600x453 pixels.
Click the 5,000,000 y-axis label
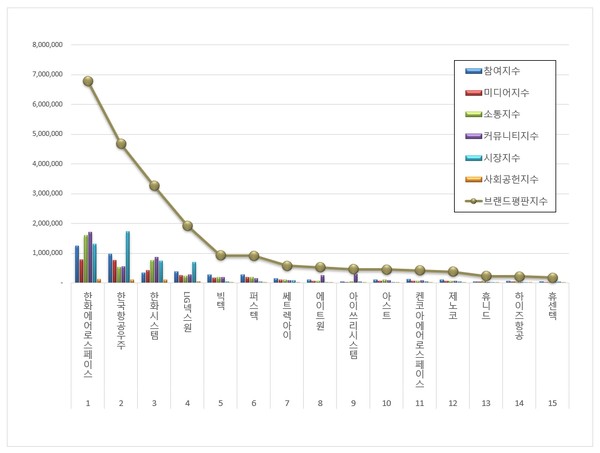tap(48, 134)
